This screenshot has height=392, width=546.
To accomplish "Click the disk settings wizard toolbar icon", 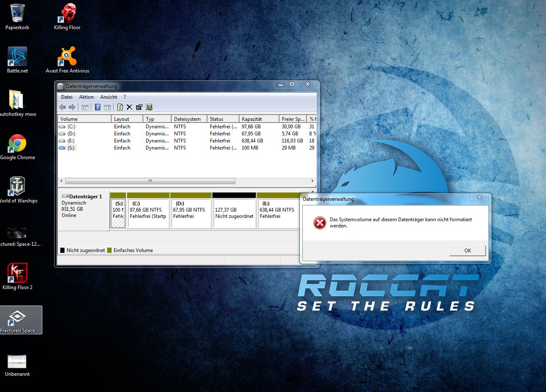I will tap(149, 107).
